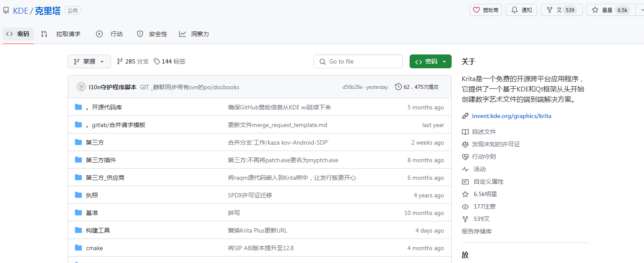
Task: Expand the green 密码 code dropdown
Action: pos(431,61)
